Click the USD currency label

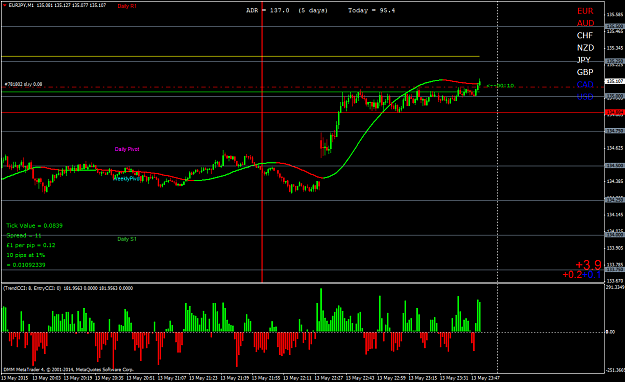585,97
